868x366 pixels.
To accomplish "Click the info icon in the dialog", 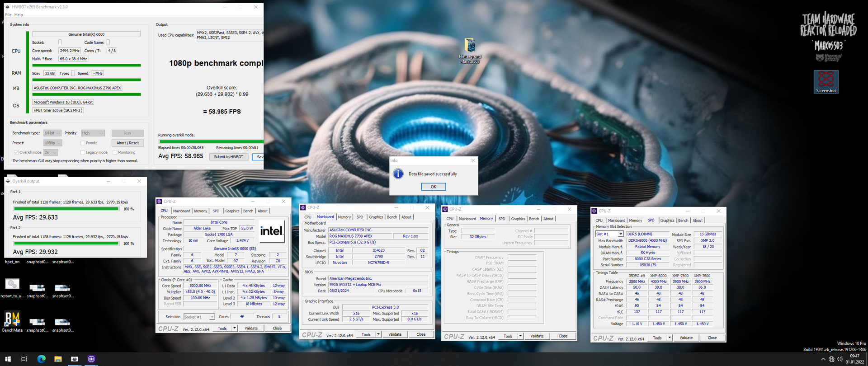I will 398,174.
